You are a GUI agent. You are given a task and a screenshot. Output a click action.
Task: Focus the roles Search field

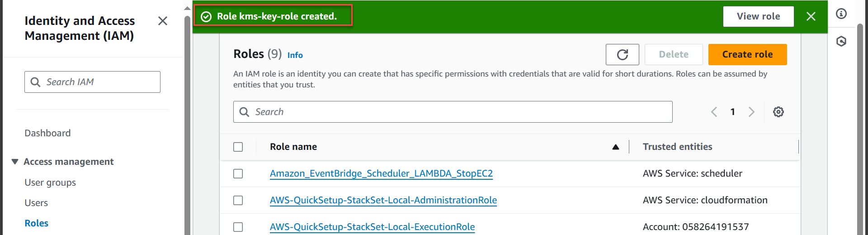point(452,112)
